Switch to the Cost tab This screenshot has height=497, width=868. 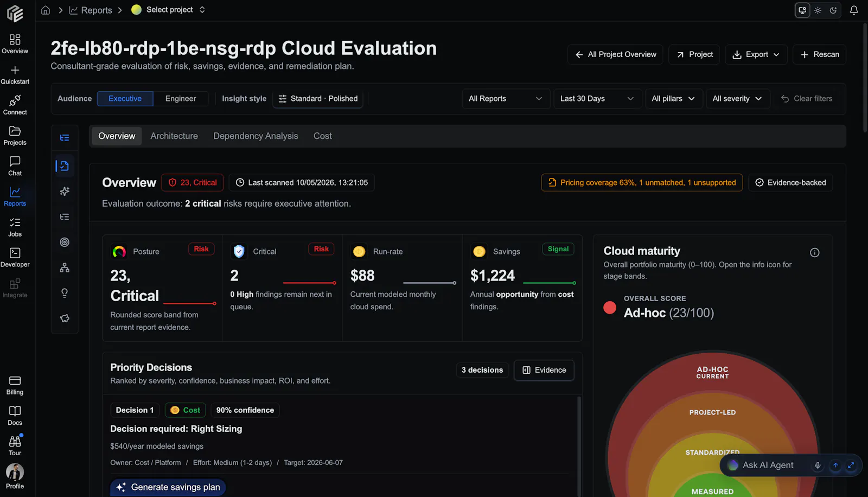323,136
